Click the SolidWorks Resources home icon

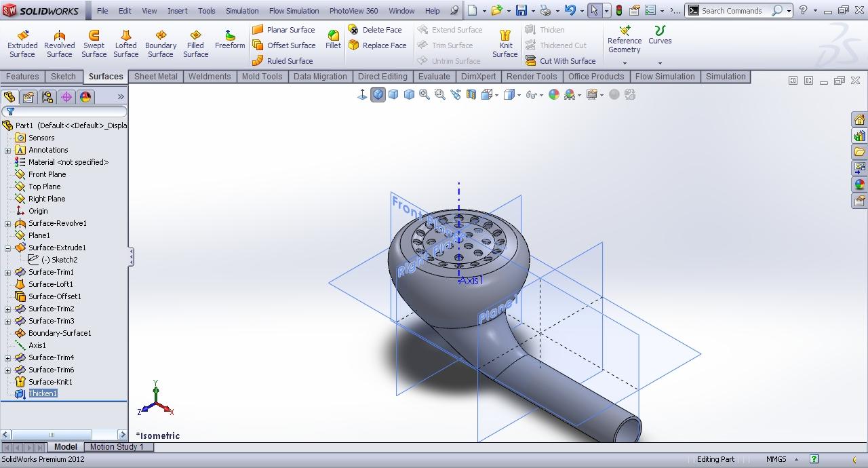tap(859, 120)
